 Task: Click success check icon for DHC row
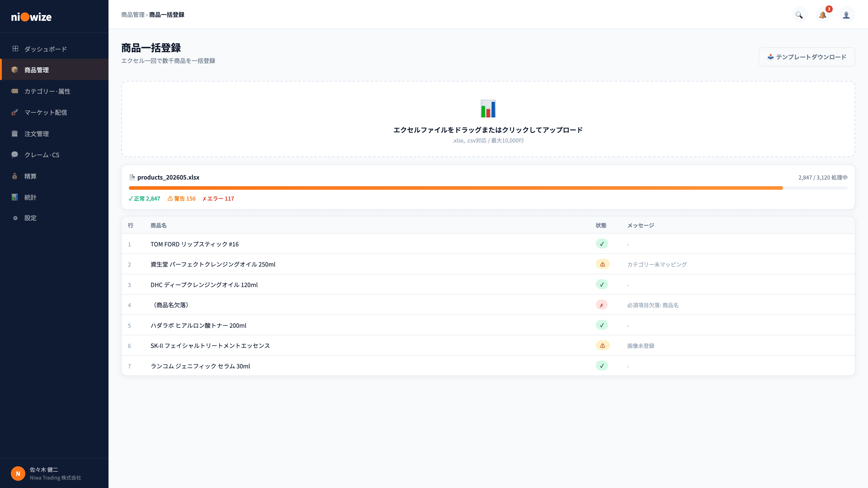pos(602,285)
